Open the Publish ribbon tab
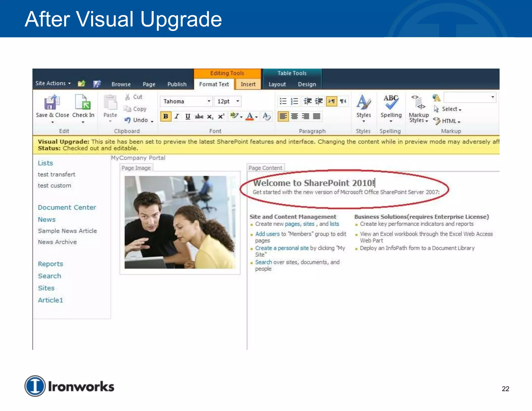The height and width of the screenshot is (411, 532). tap(177, 84)
